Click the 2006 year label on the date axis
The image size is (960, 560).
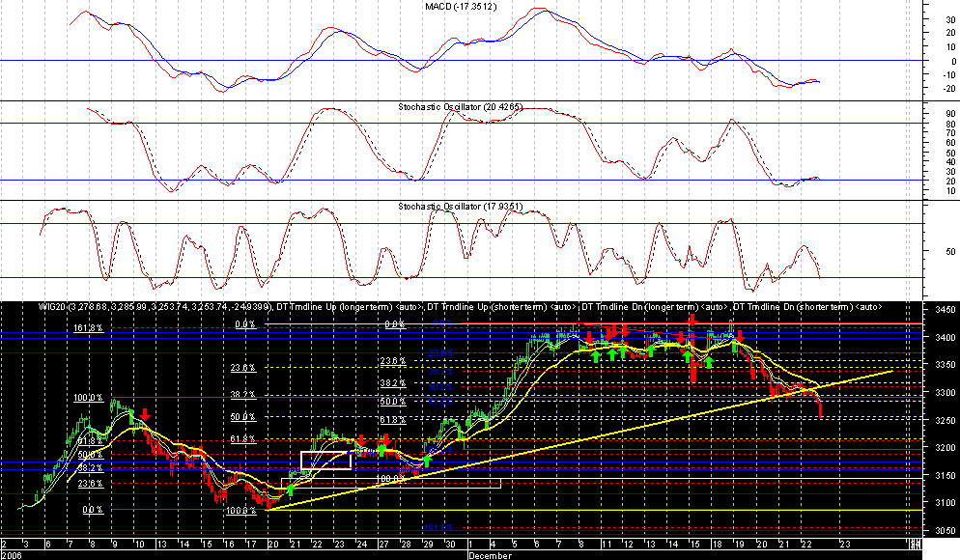[12, 556]
